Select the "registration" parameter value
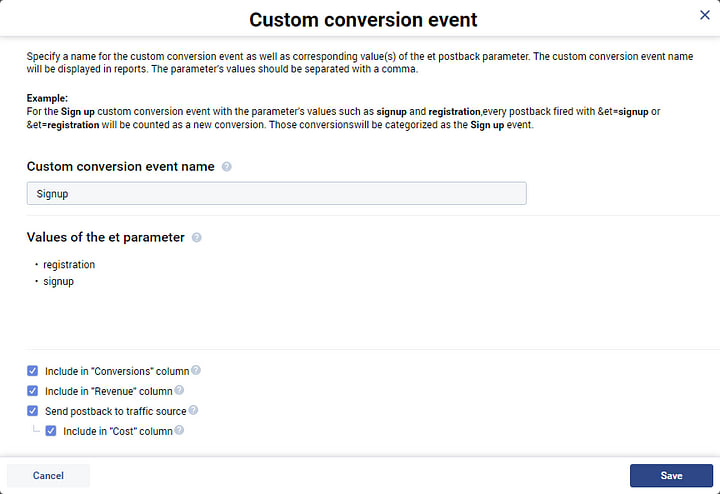 69,265
